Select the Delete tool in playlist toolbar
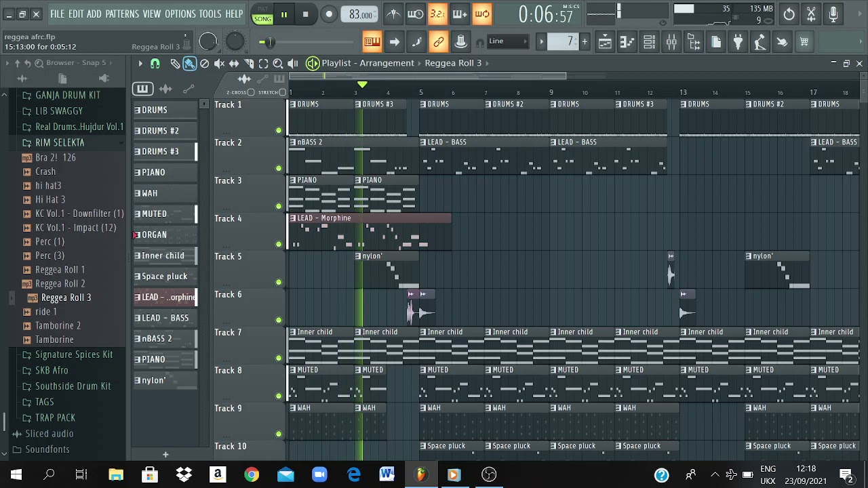This screenshot has height=488, width=868. pyautogui.click(x=204, y=63)
